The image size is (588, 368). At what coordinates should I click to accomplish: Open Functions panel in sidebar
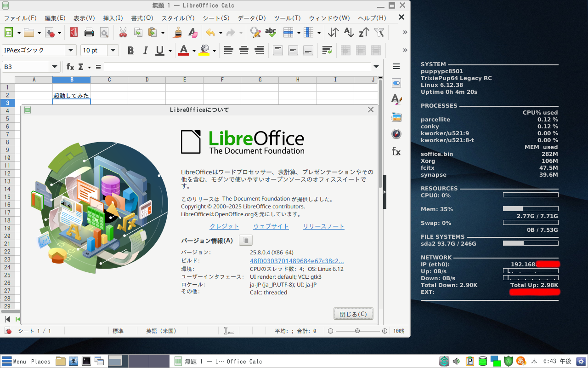[x=396, y=151]
